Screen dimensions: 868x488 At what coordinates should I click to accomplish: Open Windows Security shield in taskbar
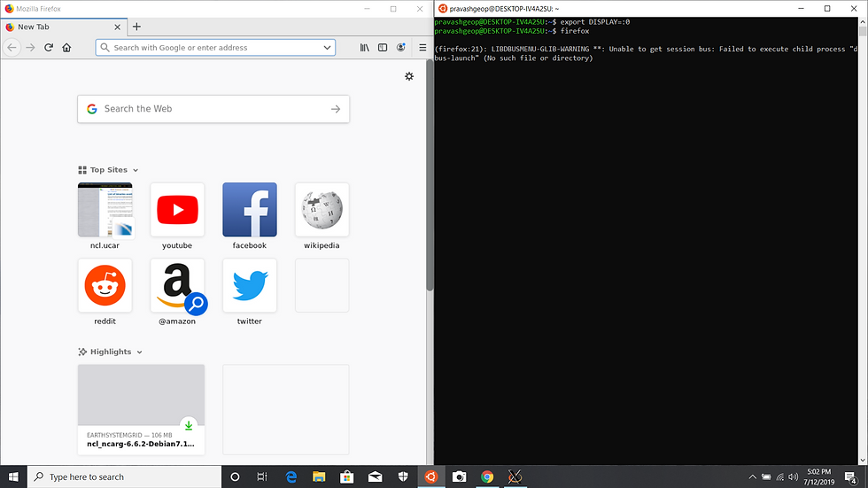point(403,477)
